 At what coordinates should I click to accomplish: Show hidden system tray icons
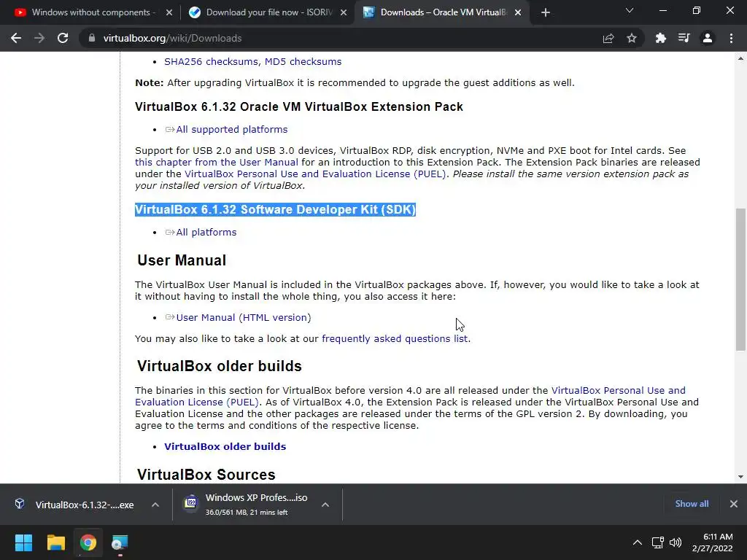pos(637,542)
